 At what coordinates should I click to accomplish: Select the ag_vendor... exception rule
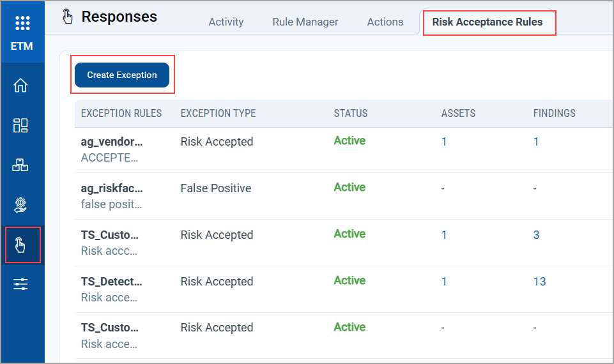(x=112, y=142)
